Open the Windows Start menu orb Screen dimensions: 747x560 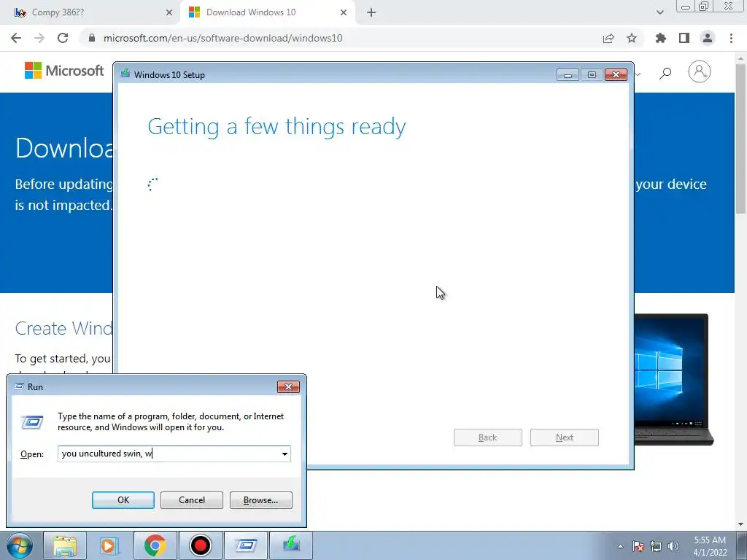[20, 545]
